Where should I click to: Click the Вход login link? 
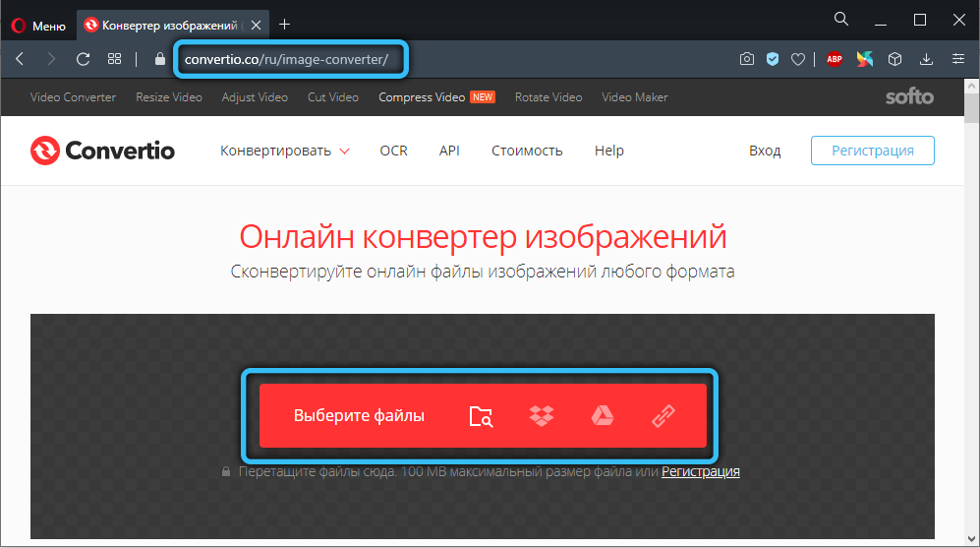pos(765,151)
